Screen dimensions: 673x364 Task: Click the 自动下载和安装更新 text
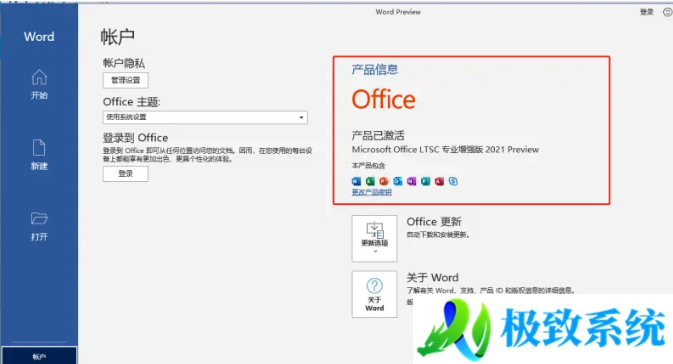click(x=438, y=235)
